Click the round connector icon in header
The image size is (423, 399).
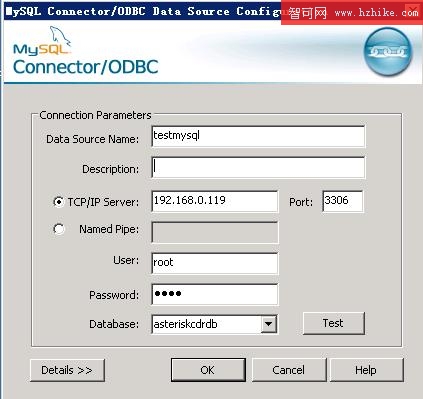388,51
